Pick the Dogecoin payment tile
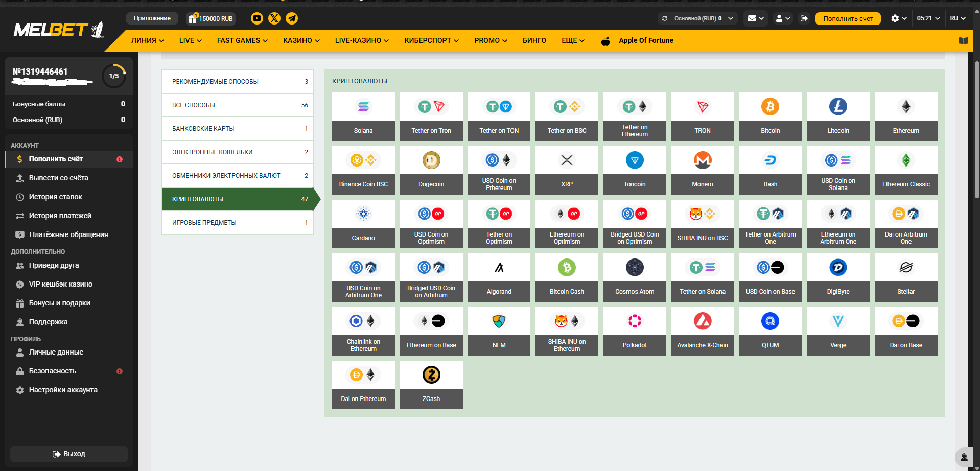Screen dimensions: 980x471 (431, 170)
